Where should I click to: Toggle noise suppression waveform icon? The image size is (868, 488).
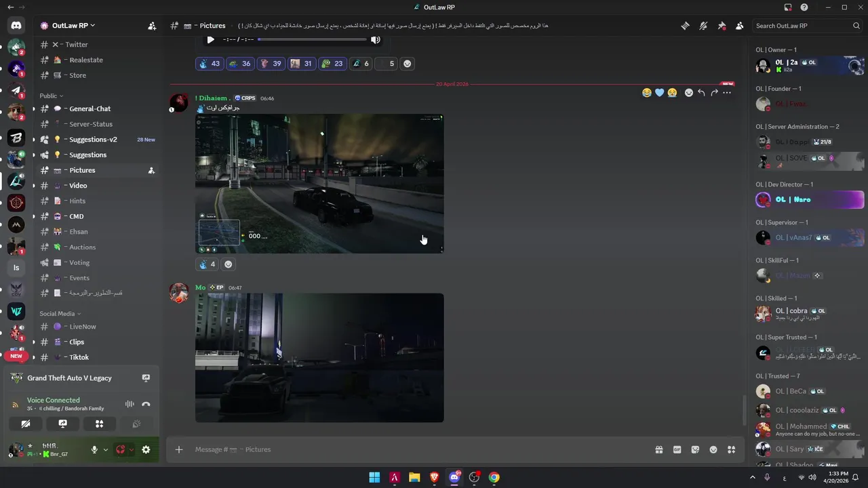click(x=130, y=404)
